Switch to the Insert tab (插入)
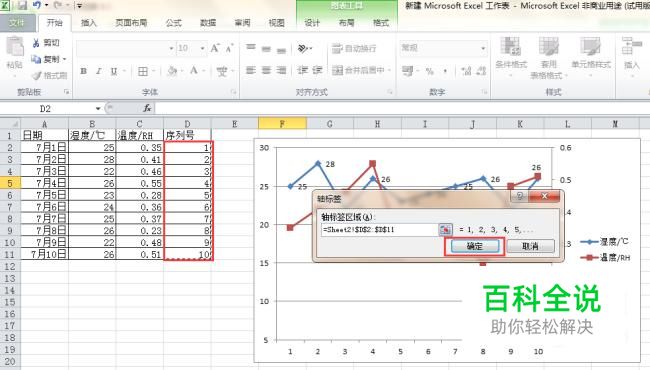 (x=88, y=23)
